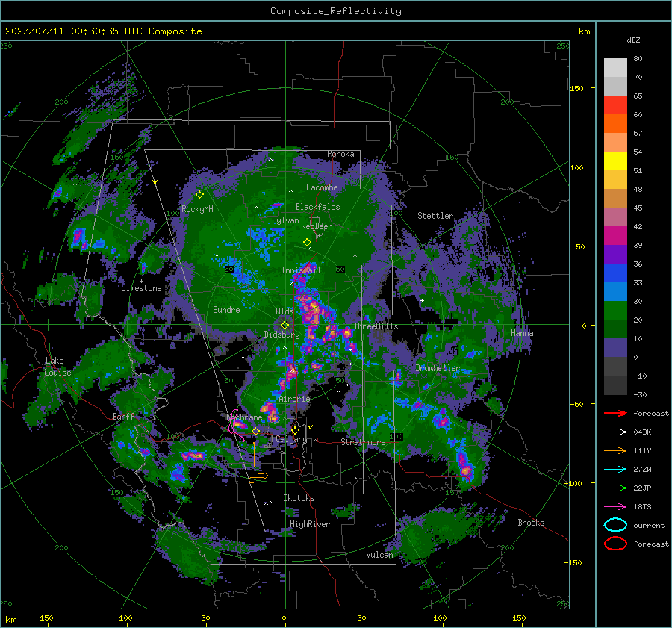Select the magenta swatch between 42 and 39 dBZ
The height and width of the screenshot is (628, 672).
(x=615, y=236)
